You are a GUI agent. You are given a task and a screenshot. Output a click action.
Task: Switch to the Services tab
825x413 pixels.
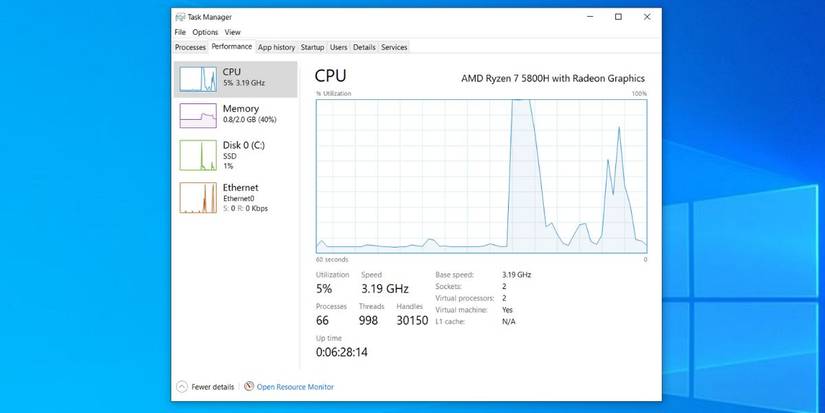coord(394,47)
